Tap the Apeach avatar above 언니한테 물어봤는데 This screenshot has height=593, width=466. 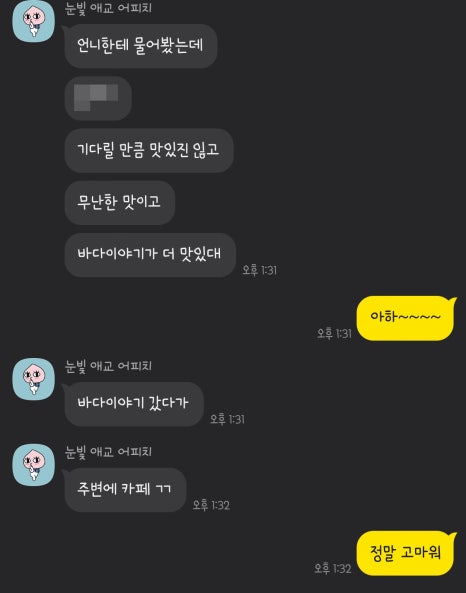pyautogui.click(x=34, y=21)
